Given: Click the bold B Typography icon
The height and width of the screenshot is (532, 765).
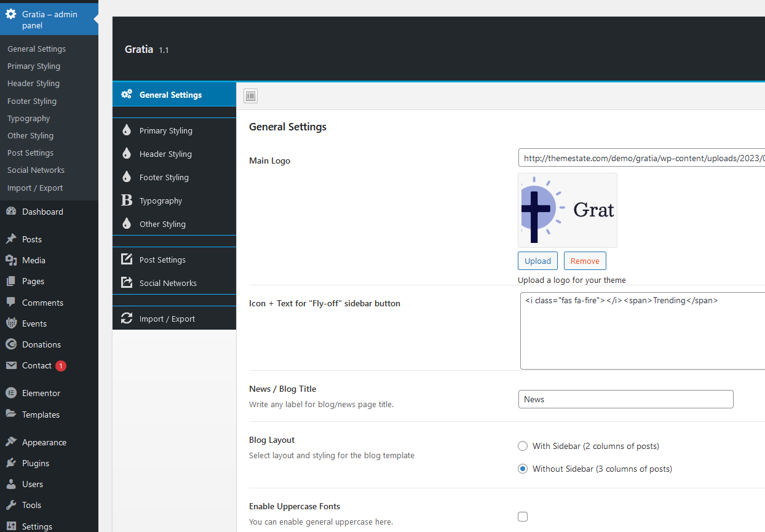Looking at the screenshot, I should tap(127, 200).
